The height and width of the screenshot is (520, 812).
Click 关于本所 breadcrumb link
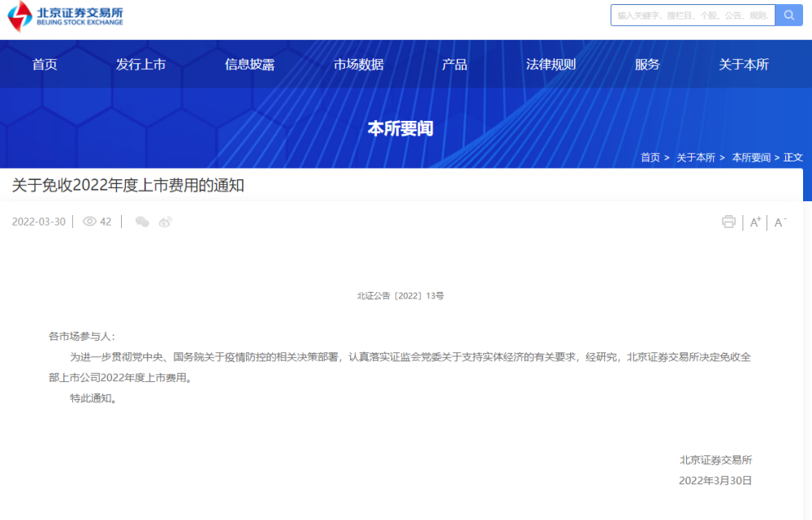[x=695, y=157]
